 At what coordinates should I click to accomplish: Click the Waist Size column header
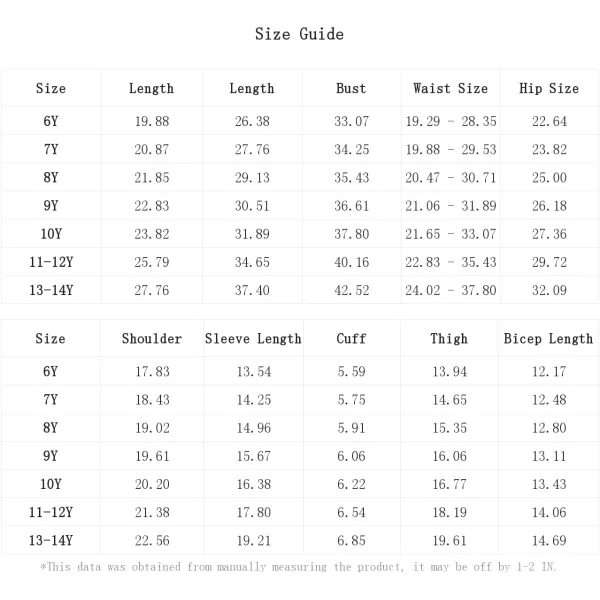[450, 88]
